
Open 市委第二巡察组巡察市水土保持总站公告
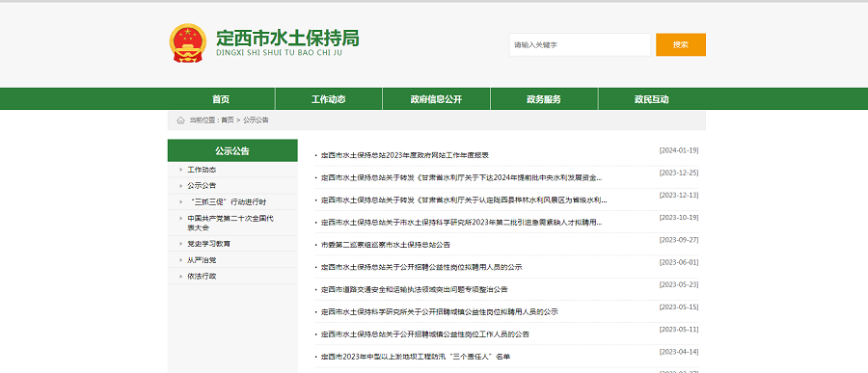(x=385, y=245)
